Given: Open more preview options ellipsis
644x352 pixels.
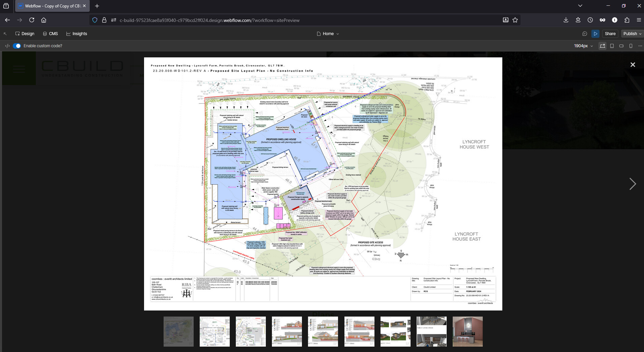Looking at the screenshot, I should point(640,46).
